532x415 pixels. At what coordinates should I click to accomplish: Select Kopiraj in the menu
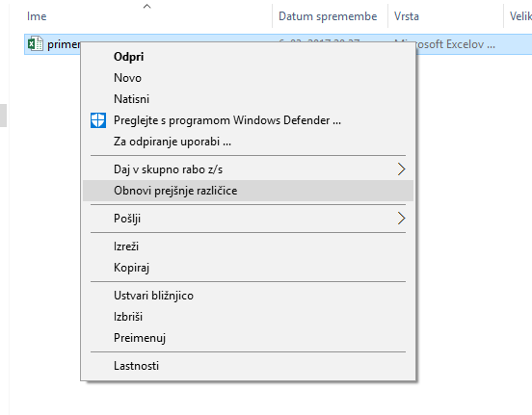point(131,268)
